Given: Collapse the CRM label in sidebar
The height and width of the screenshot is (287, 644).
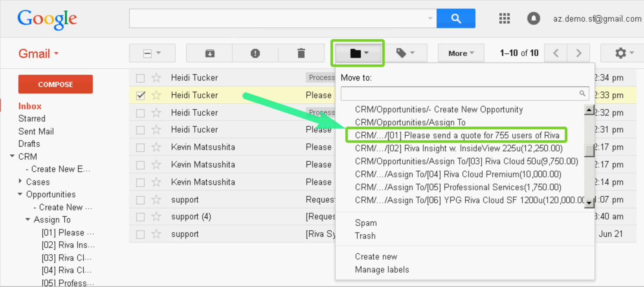Looking at the screenshot, I should click(x=12, y=156).
